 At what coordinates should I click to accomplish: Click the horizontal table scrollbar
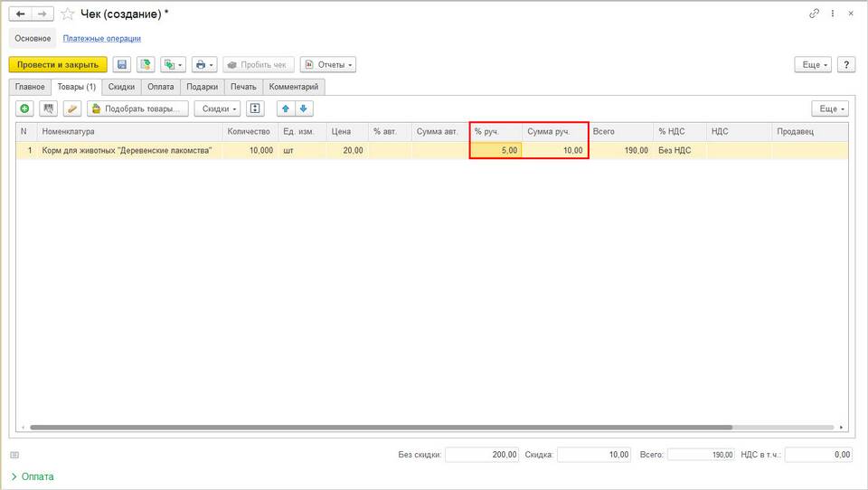click(381, 428)
